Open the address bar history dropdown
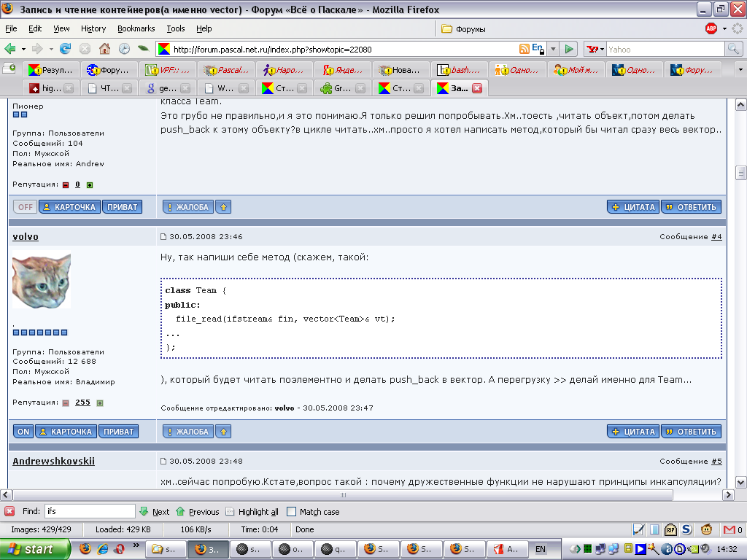 552,49
